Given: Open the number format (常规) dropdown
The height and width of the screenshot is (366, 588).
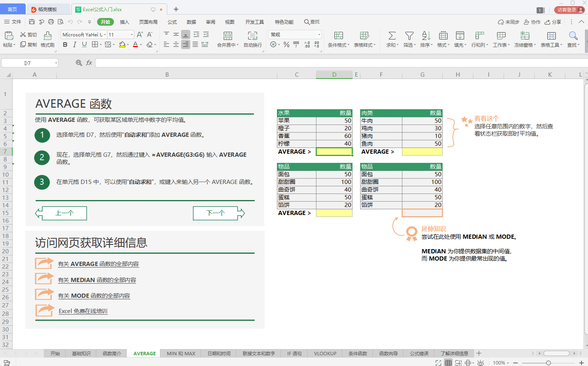Looking at the screenshot, I should click(x=319, y=34).
